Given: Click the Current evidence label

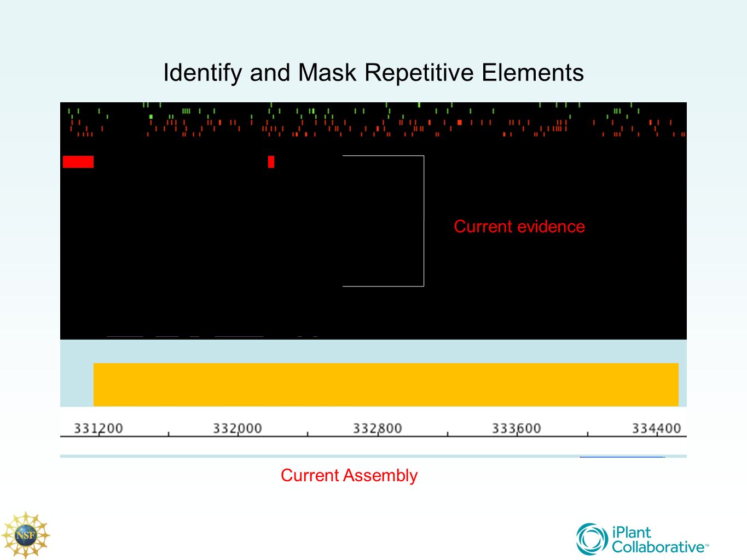Looking at the screenshot, I should pos(519,226).
